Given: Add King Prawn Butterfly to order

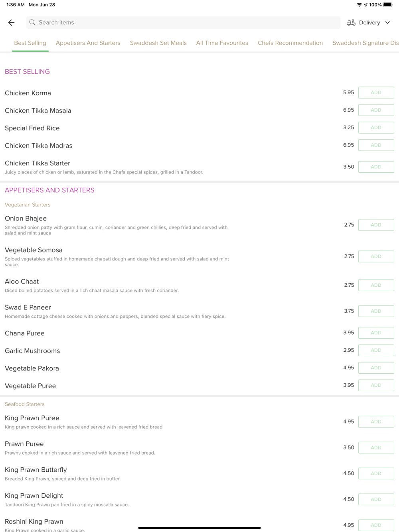Looking at the screenshot, I should pos(376,473).
